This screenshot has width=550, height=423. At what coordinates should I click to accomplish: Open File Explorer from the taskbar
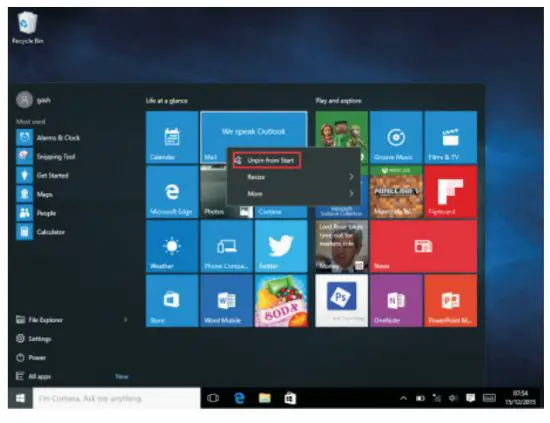264,398
